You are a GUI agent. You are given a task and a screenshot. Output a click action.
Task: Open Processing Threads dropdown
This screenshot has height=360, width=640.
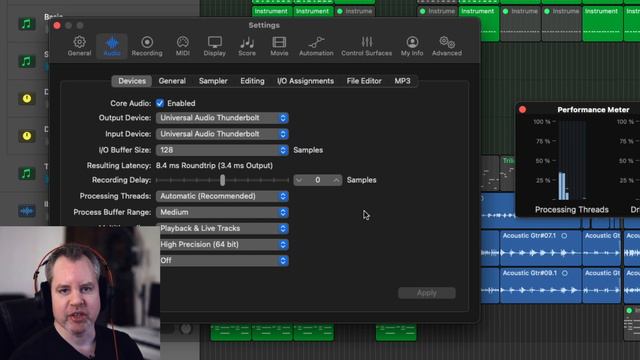click(222, 196)
